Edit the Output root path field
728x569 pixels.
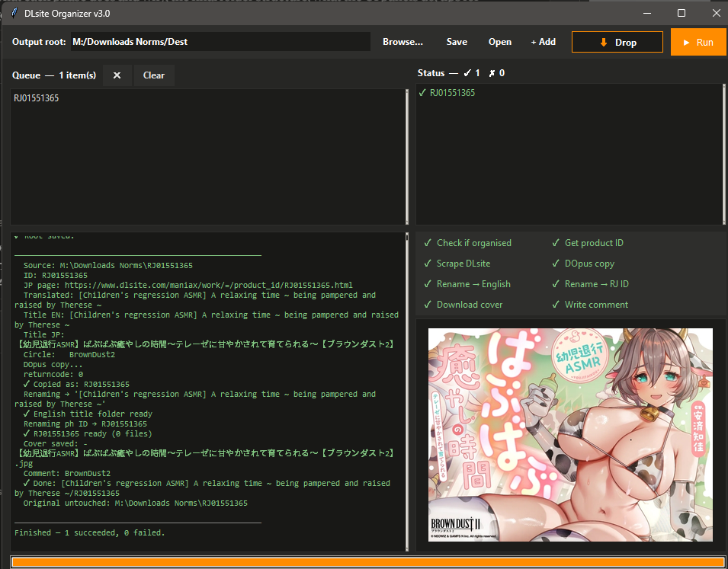pyautogui.click(x=220, y=42)
